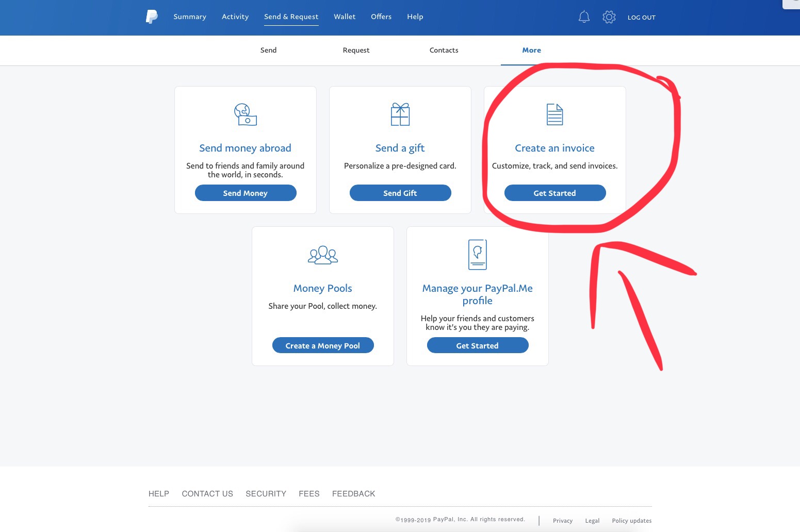Open account settings gear icon
The width and height of the screenshot is (800, 532).
click(609, 17)
